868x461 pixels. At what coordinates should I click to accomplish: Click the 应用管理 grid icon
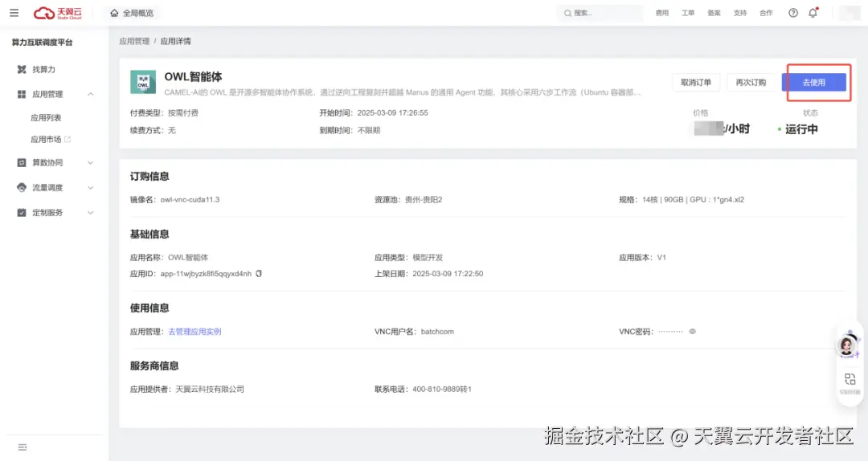tap(22, 94)
